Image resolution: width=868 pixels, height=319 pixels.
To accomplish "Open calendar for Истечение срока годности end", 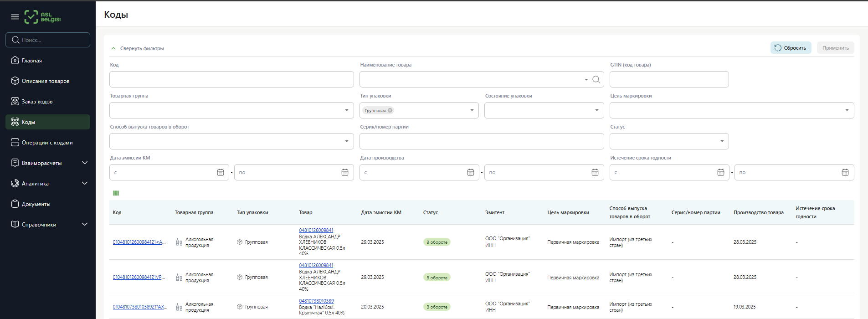I will coord(845,172).
